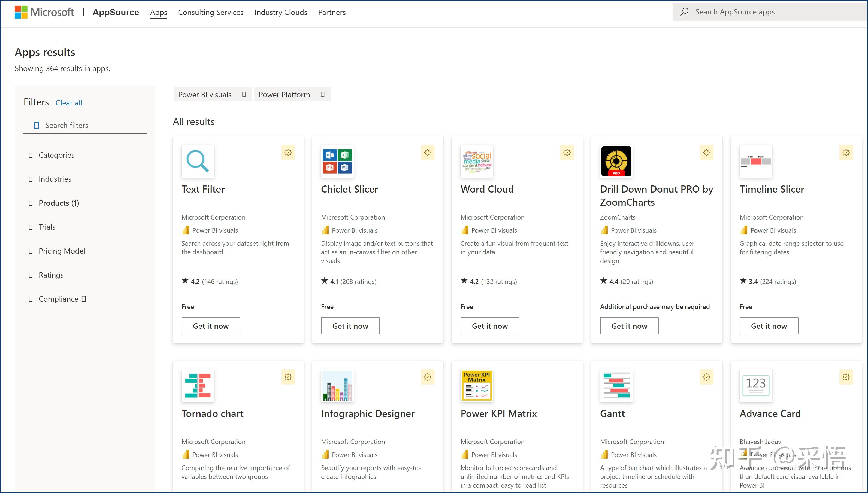This screenshot has height=493, width=868.
Task: Go to the Apps tab
Action: tap(159, 13)
